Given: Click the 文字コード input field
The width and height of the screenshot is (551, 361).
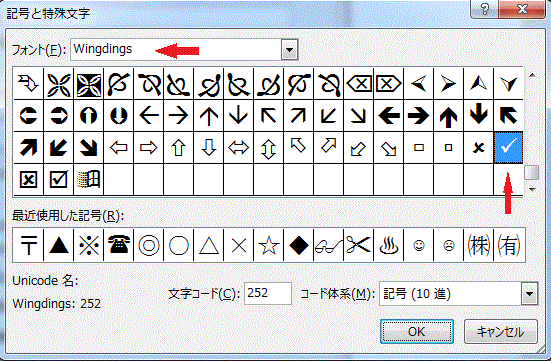Looking at the screenshot, I should (268, 293).
